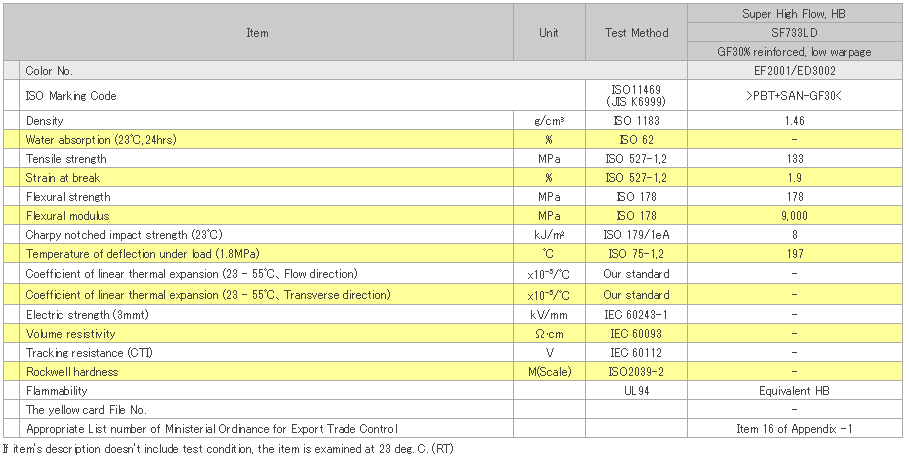Screen dimensions: 909x456
Task: Select the "Water absorption (23°C,24hrs)" row label
Action: coord(101,139)
